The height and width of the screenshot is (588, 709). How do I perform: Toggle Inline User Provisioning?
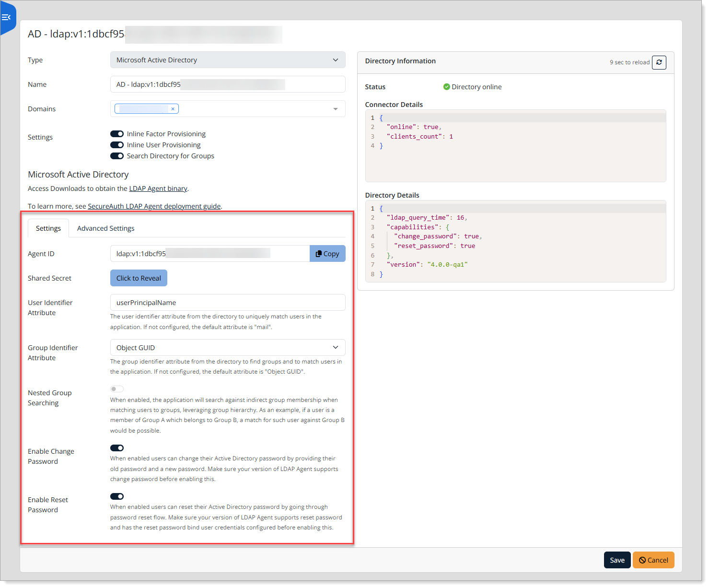tap(117, 145)
